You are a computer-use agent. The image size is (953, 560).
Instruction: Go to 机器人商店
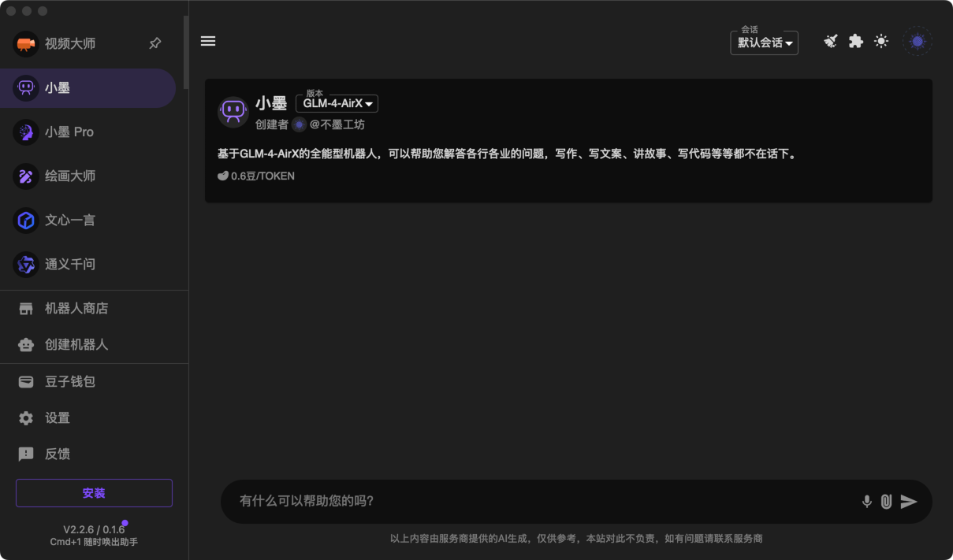click(94, 309)
